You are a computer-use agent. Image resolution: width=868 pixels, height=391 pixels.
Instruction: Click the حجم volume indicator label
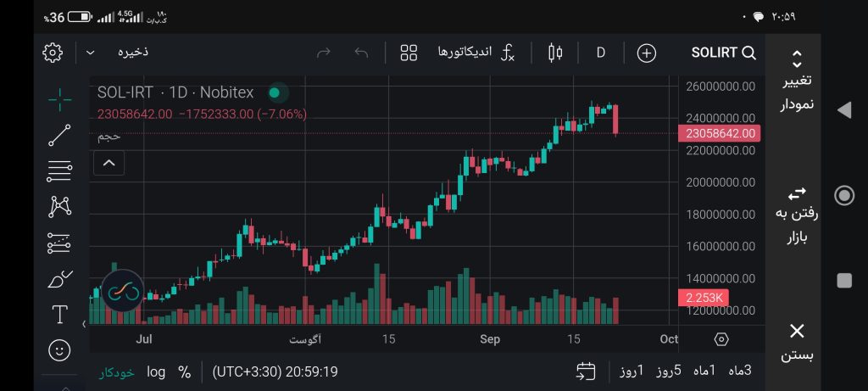point(109,137)
